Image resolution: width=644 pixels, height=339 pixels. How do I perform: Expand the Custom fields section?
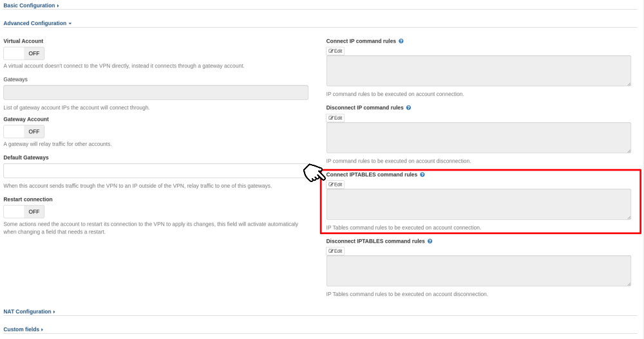coord(23,329)
